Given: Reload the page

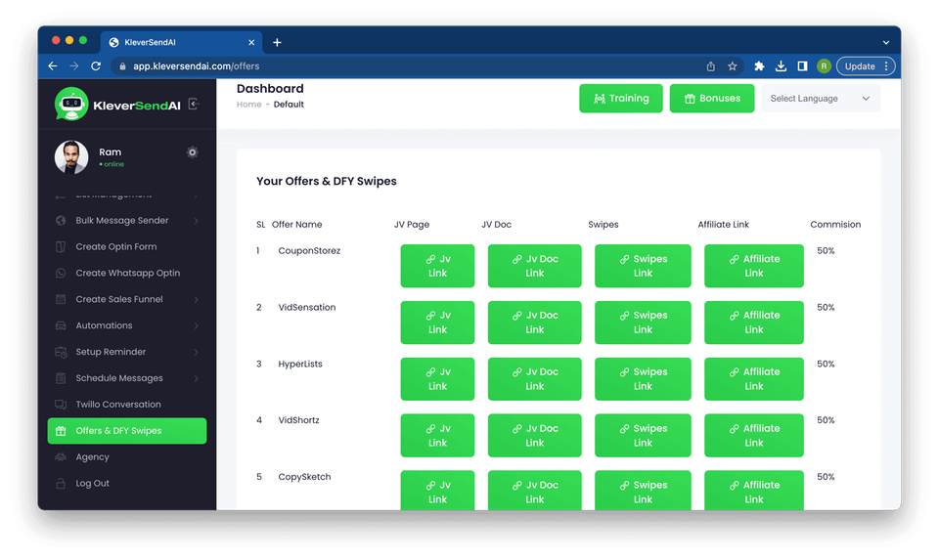Looking at the screenshot, I should coord(96,66).
